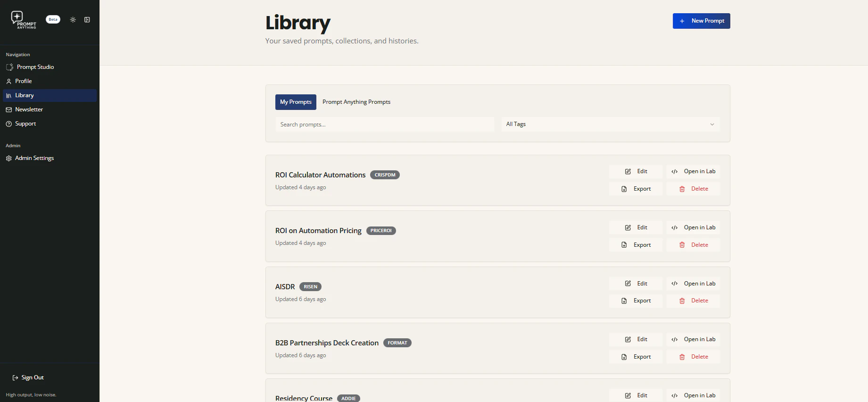Export the AISDR prompt
Image resolution: width=868 pixels, height=402 pixels.
(636, 301)
